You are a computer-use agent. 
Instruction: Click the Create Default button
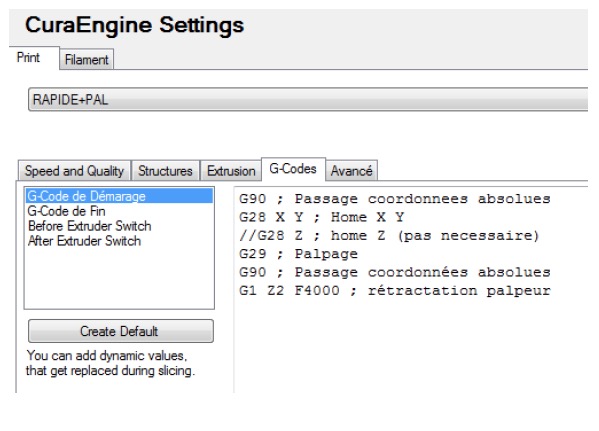tap(121, 331)
